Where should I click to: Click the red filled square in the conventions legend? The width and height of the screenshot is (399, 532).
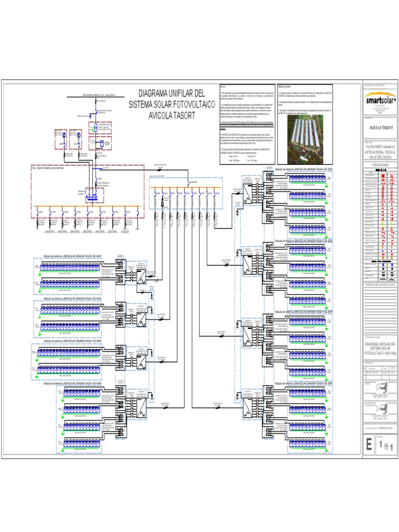[x=383, y=176]
